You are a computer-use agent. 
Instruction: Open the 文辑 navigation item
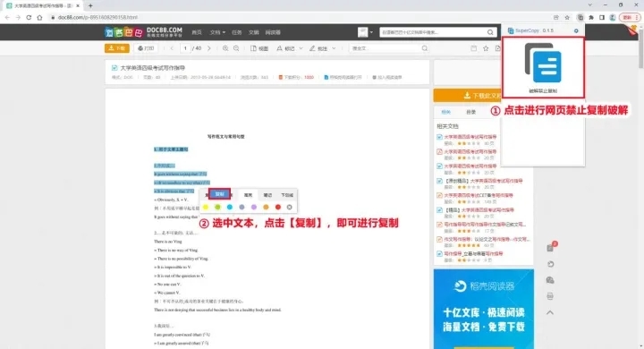coord(253,32)
